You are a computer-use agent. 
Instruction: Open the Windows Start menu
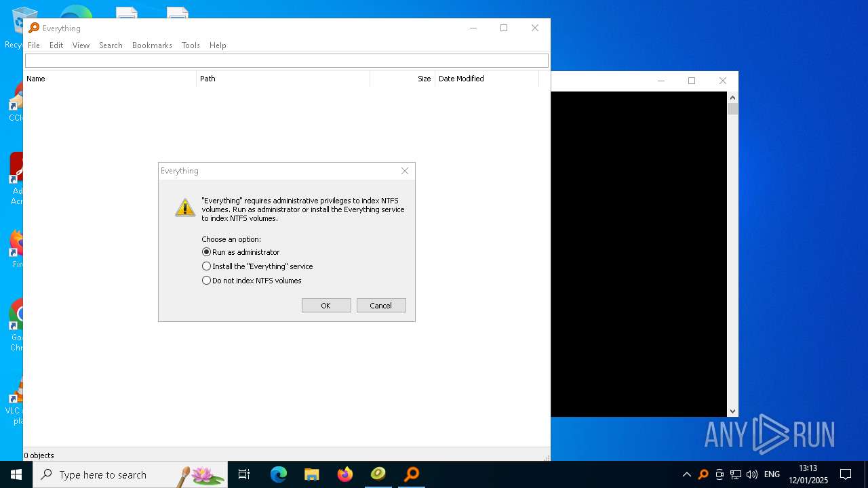[16, 474]
